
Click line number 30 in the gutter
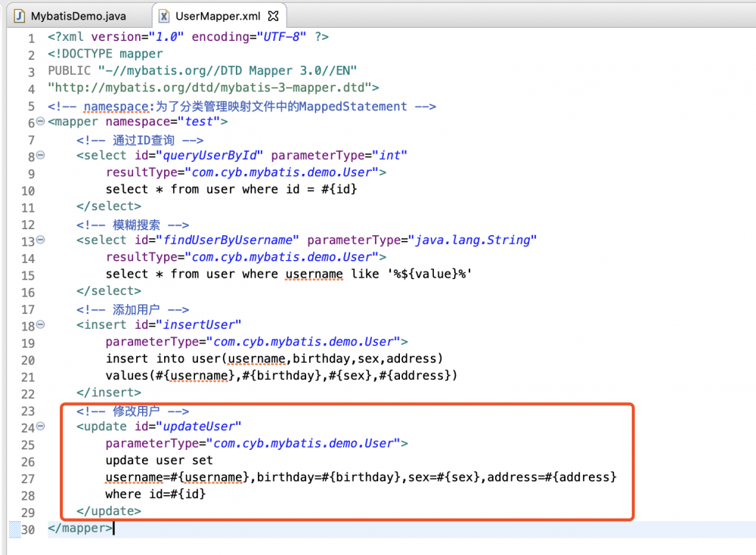coord(28,529)
